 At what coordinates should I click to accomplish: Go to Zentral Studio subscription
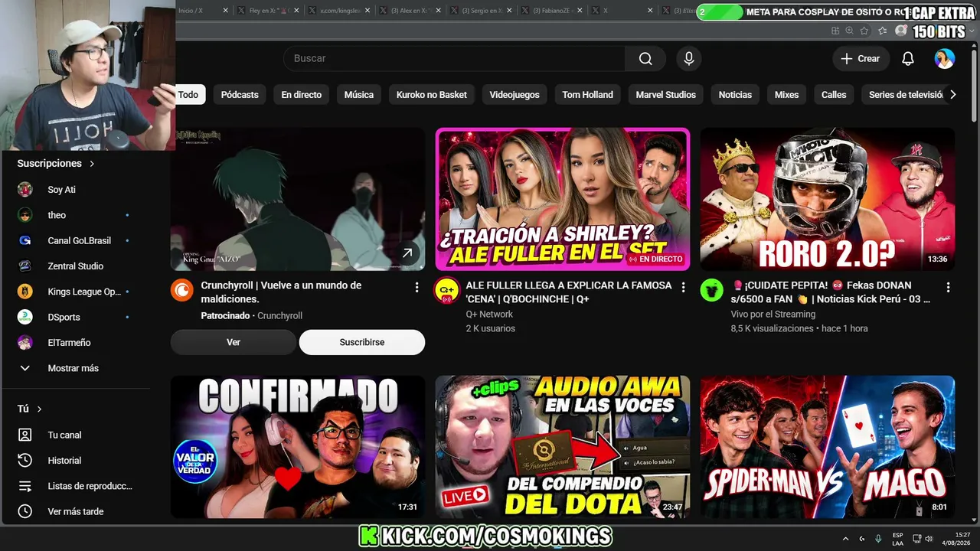click(75, 266)
